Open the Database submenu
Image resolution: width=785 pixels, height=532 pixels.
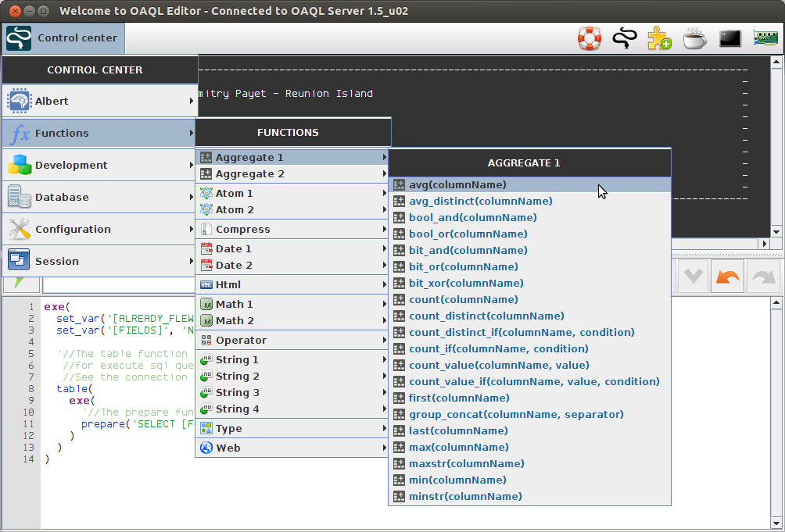99,197
